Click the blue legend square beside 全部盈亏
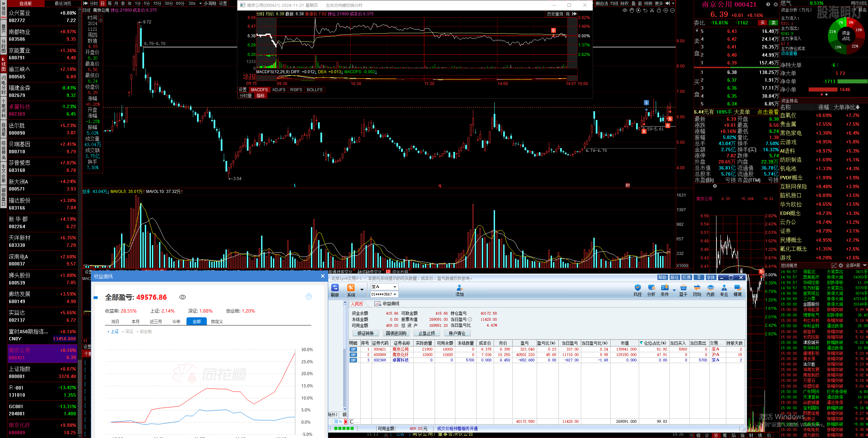 point(96,298)
